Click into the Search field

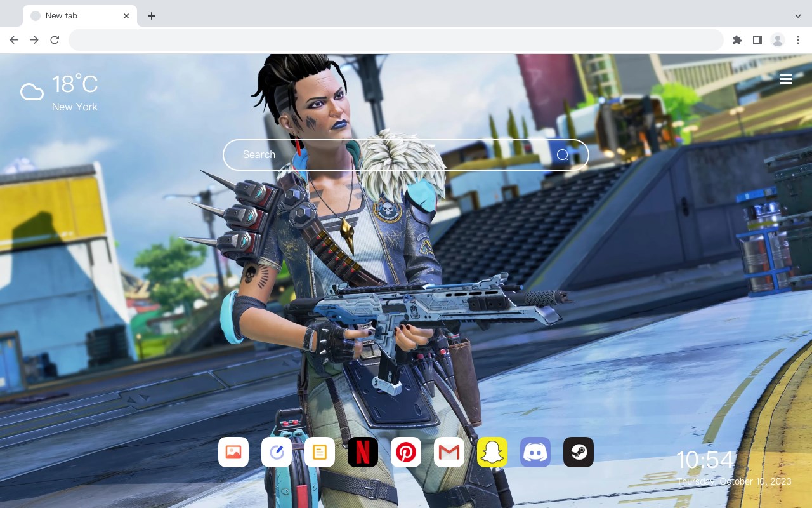pos(406,155)
